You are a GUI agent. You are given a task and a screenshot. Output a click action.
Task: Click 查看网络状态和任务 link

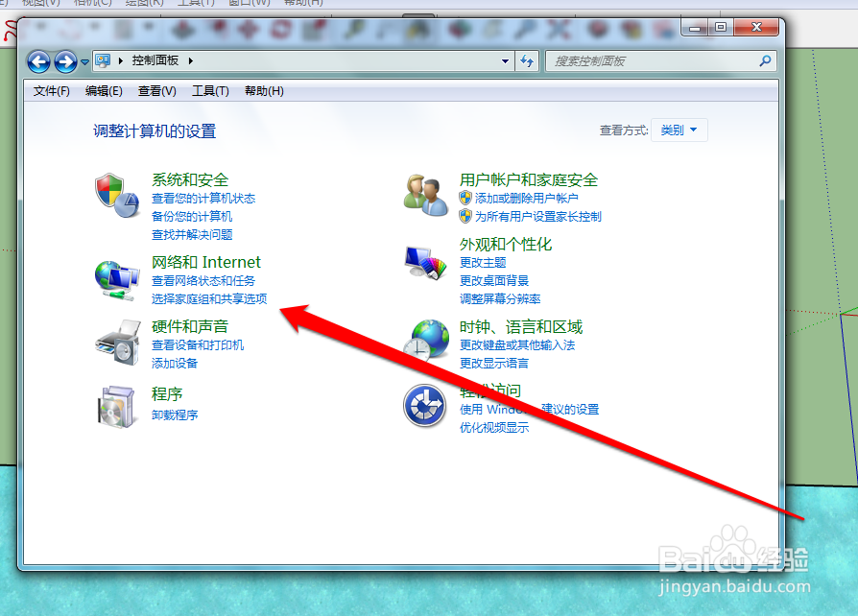203,280
